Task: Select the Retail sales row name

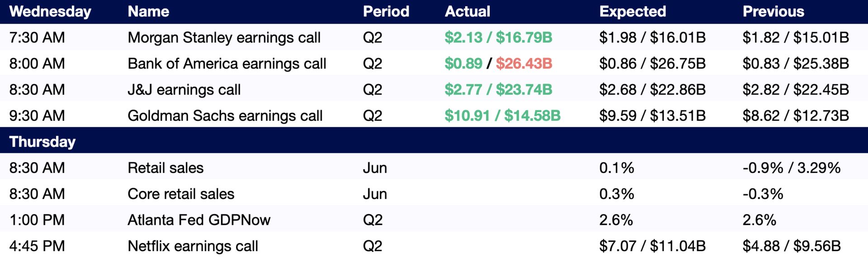Action: (x=165, y=168)
